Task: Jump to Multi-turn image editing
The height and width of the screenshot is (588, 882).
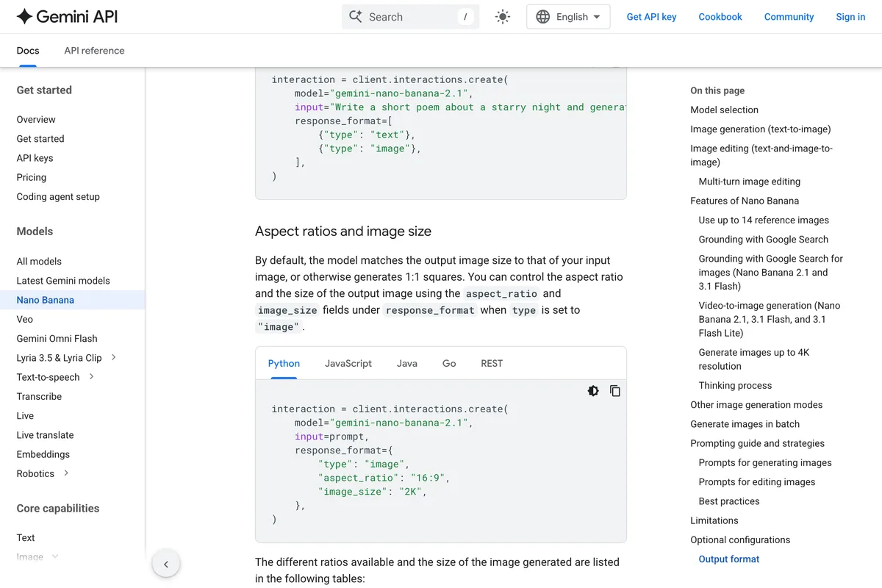Action: [750, 182]
